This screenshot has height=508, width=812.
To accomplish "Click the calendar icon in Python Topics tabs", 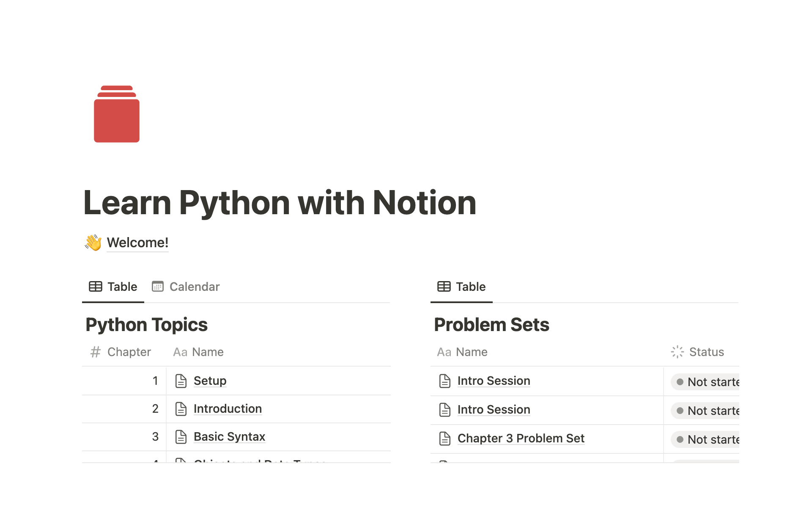I will click(158, 287).
